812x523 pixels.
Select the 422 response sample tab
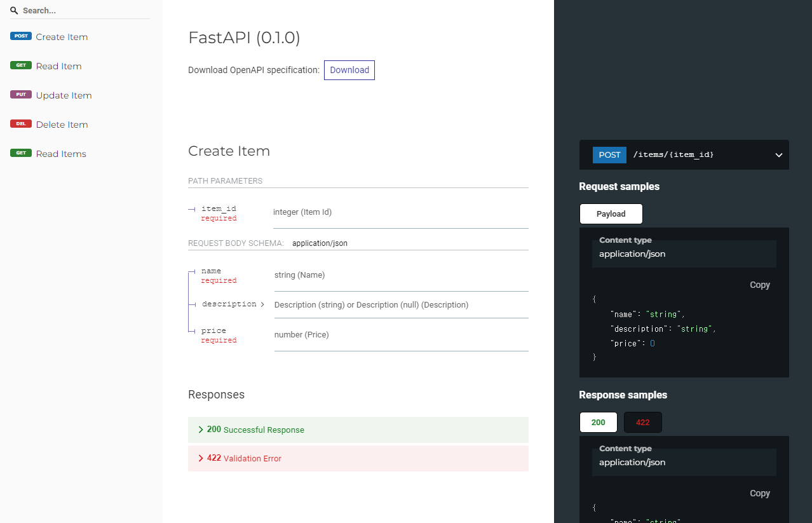[643, 423]
